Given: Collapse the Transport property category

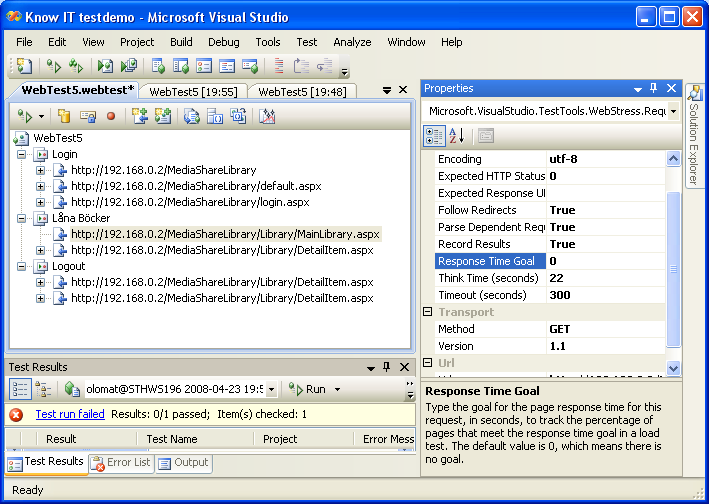Looking at the screenshot, I should click(x=427, y=311).
